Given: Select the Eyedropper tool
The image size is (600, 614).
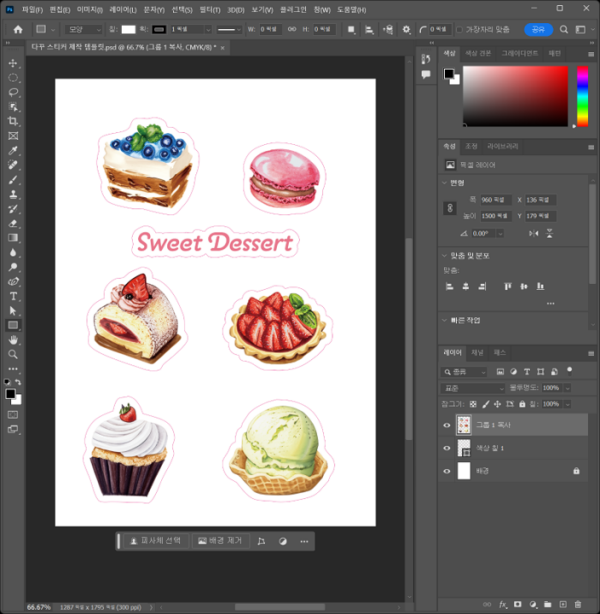Looking at the screenshot, I should (x=13, y=150).
